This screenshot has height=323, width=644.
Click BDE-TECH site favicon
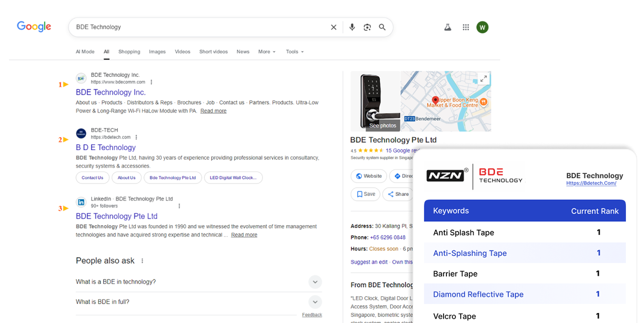point(81,133)
